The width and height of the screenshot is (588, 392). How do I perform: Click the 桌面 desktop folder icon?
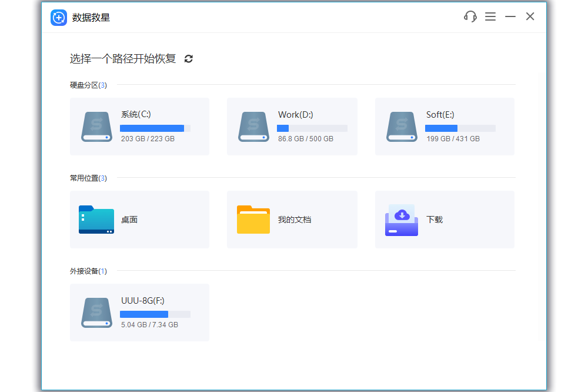click(x=96, y=220)
